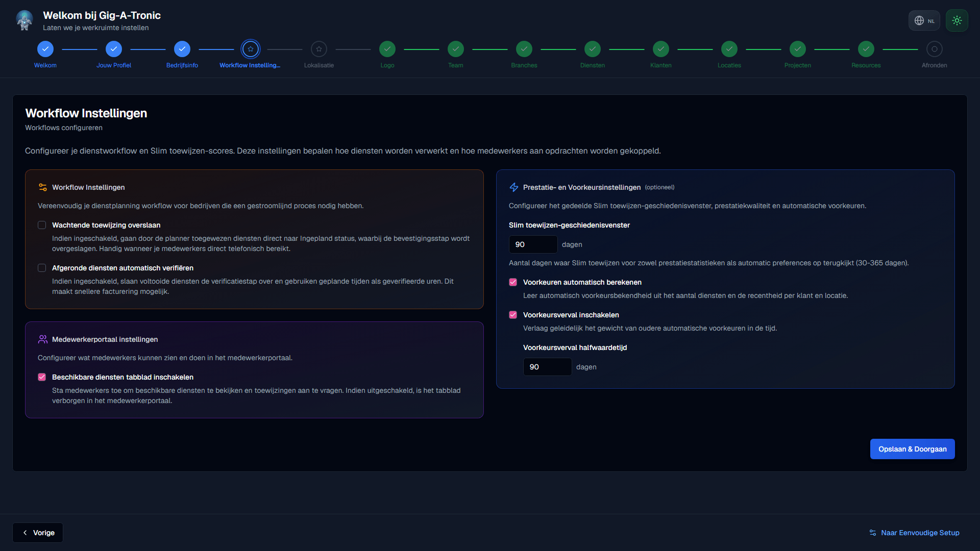Click the Bedrijfsinfo step label
Image resolution: width=980 pixels, height=551 pixels.
(x=182, y=65)
